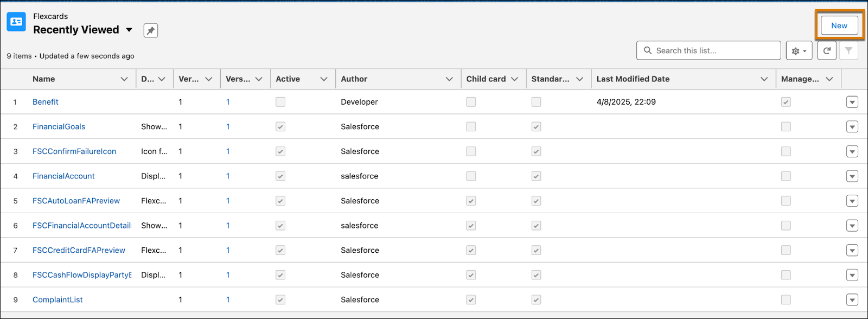The height and width of the screenshot is (319, 868).
Task: Click the Flexcards object icon
Action: click(16, 22)
